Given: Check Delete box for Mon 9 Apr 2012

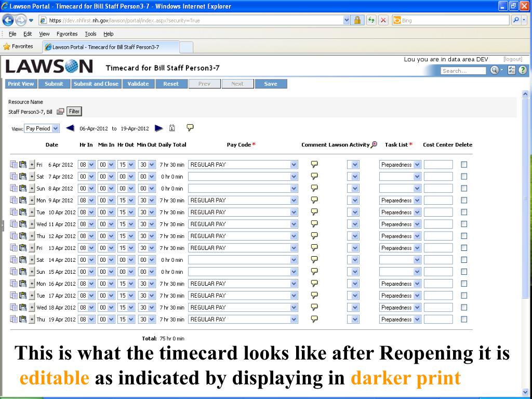Looking at the screenshot, I should pos(464,200).
